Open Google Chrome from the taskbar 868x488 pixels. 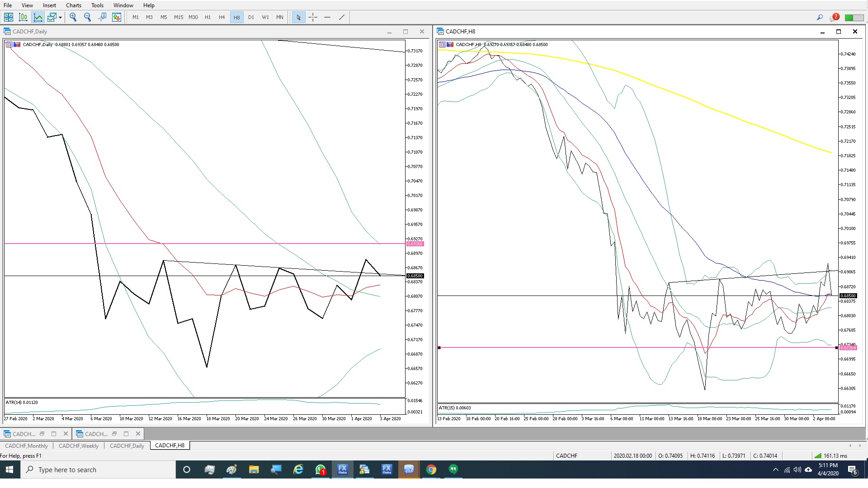pyautogui.click(x=431, y=470)
